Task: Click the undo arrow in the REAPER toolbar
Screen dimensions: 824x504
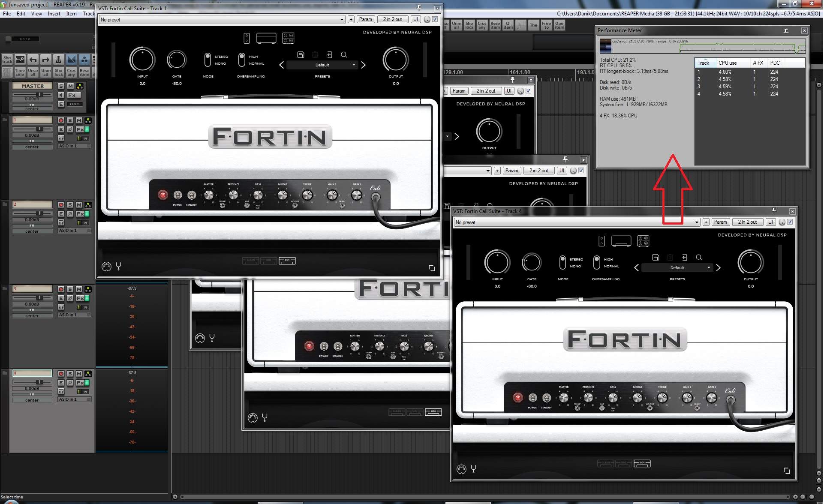Action: [x=33, y=60]
